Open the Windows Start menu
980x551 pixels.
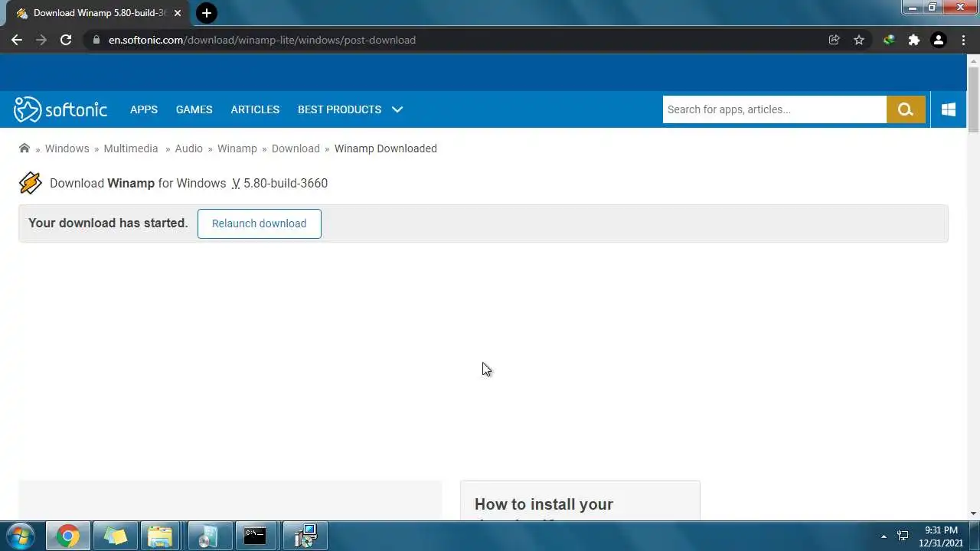pos(21,536)
